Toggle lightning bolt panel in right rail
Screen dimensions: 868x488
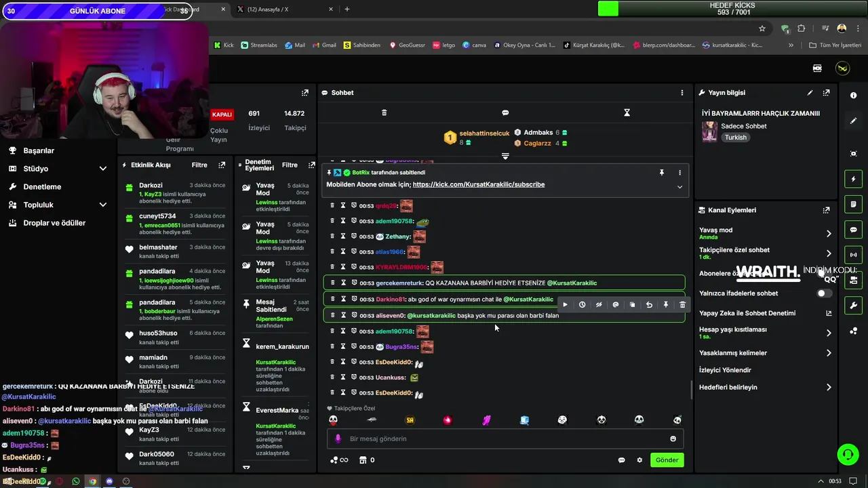(x=854, y=179)
